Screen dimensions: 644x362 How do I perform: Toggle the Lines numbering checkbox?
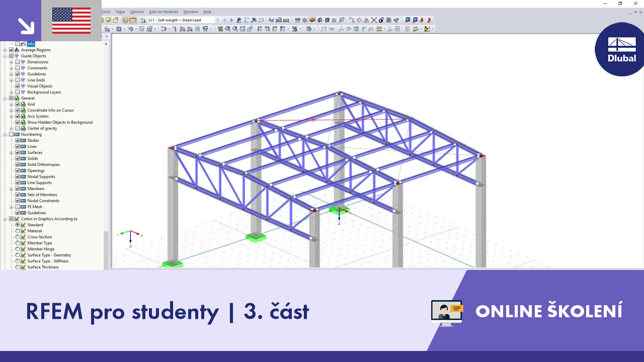[x=18, y=146]
